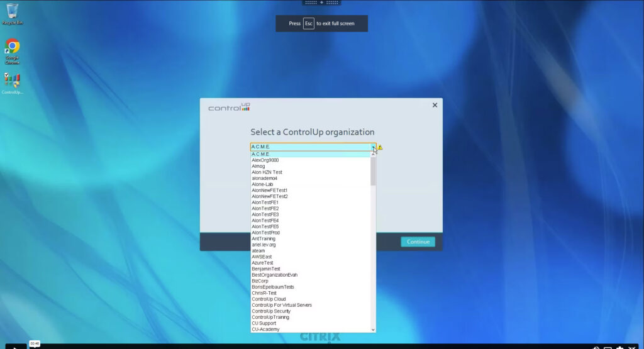Select A.C.M.E. from the organization list
Screen dimensions: 644x349
260,154
